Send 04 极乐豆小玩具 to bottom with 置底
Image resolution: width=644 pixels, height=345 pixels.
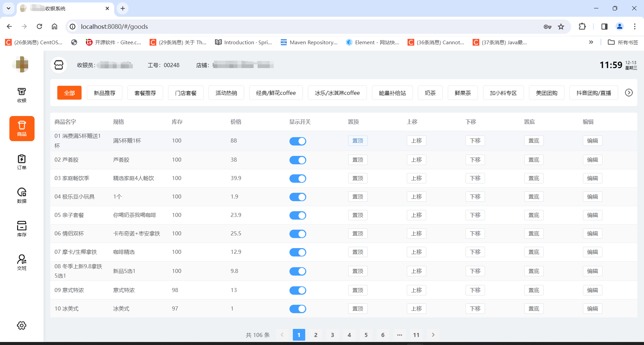click(x=534, y=197)
